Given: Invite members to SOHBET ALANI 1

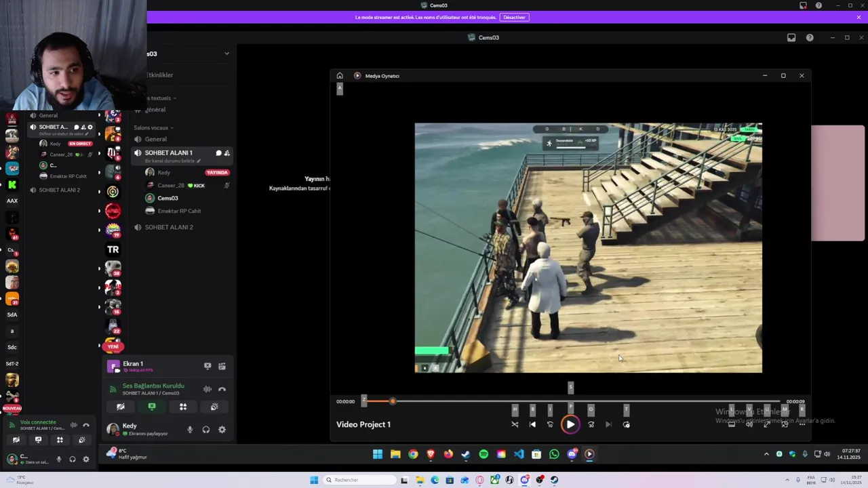Looking at the screenshot, I should [x=226, y=153].
